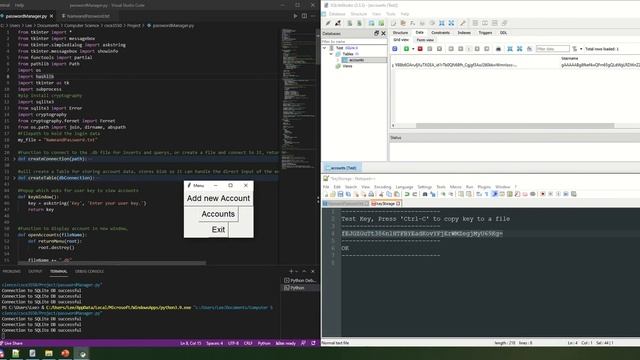Zoom in using Notepad++ toolbar
Viewport: 640px width, 360px height.
[x=443, y=194]
